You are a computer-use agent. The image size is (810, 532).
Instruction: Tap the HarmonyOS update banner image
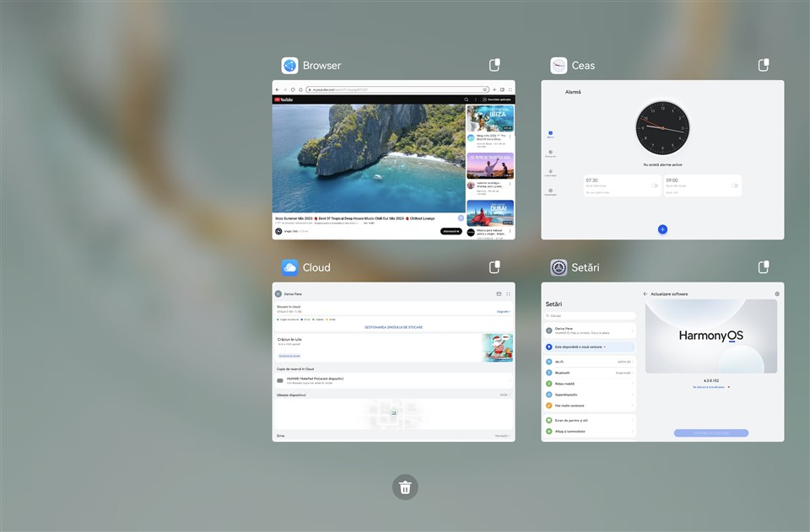pos(710,336)
